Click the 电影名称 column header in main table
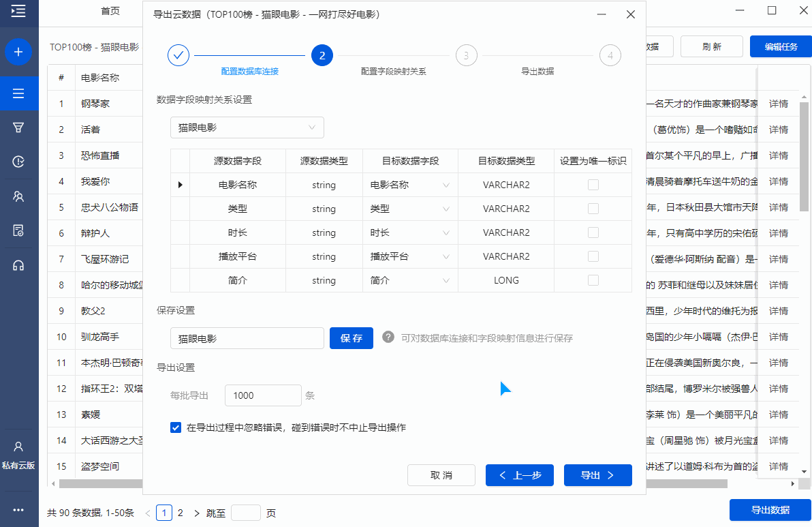 pyautogui.click(x=100, y=78)
